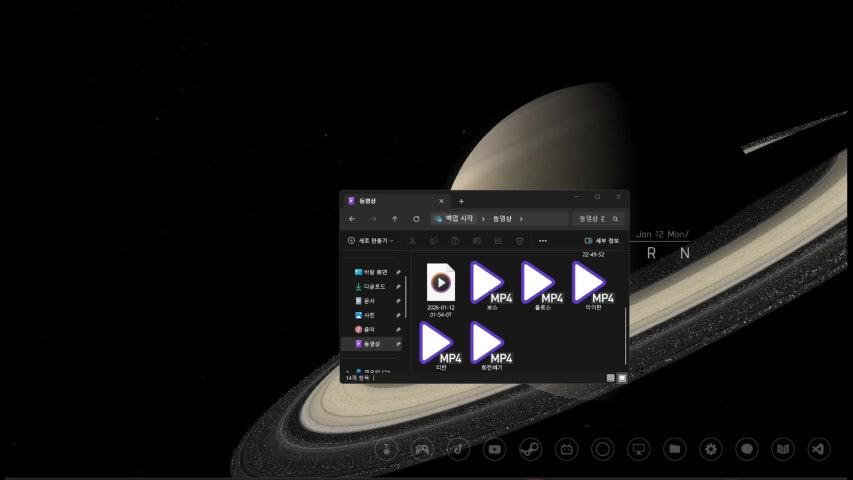Refresh the current folder view

(x=416, y=219)
